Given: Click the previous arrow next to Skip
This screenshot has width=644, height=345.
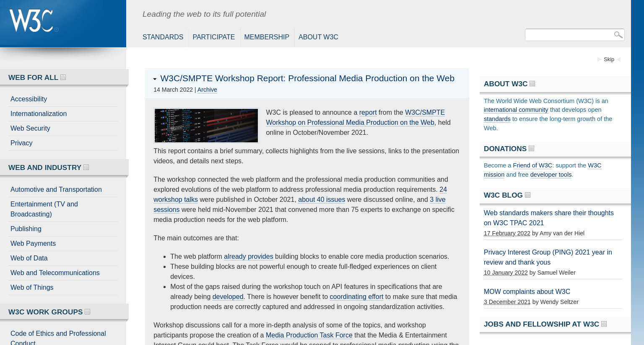Looking at the screenshot, I should tap(600, 59).
